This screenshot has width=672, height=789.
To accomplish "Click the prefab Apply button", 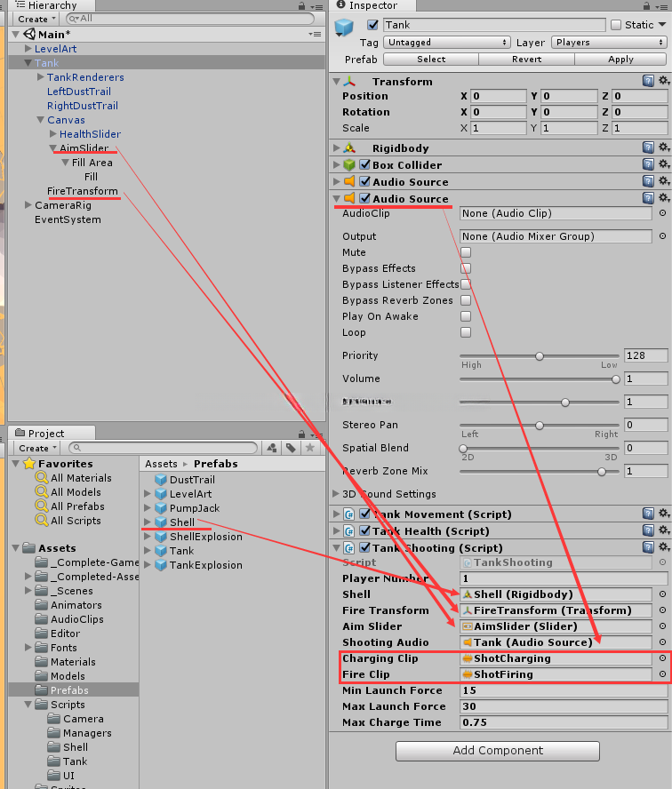I will click(620, 59).
